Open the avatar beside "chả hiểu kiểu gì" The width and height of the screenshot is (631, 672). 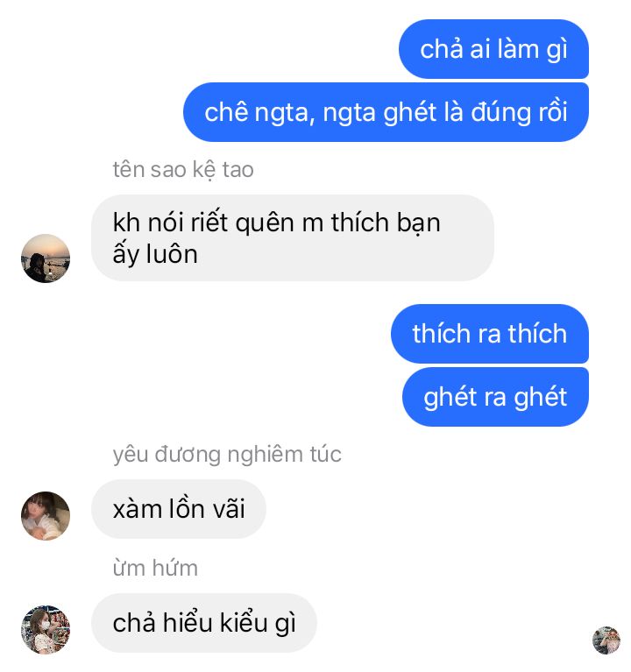[x=46, y=630]
